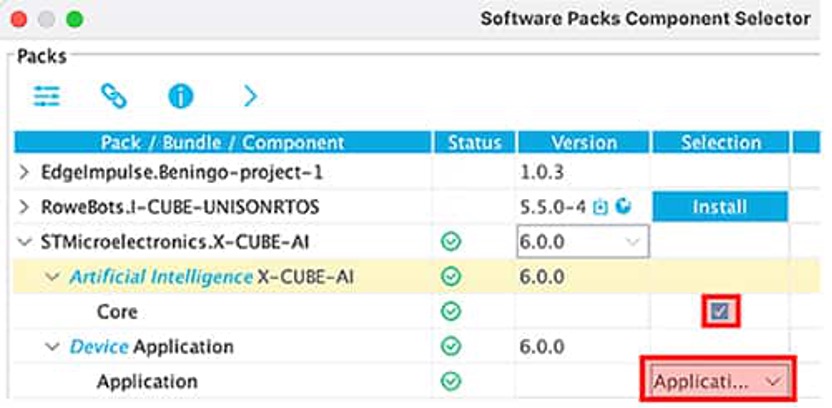Expand the EdgeImpulse.Beningo-project-1 pack
Image resolution: width=832 pixels, height=408 pixels.
click(23, 173)
